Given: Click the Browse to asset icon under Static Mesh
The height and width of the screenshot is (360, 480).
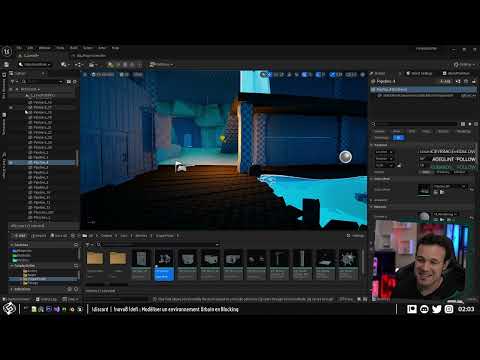Looking at the screenshot, I should [442, 192].
